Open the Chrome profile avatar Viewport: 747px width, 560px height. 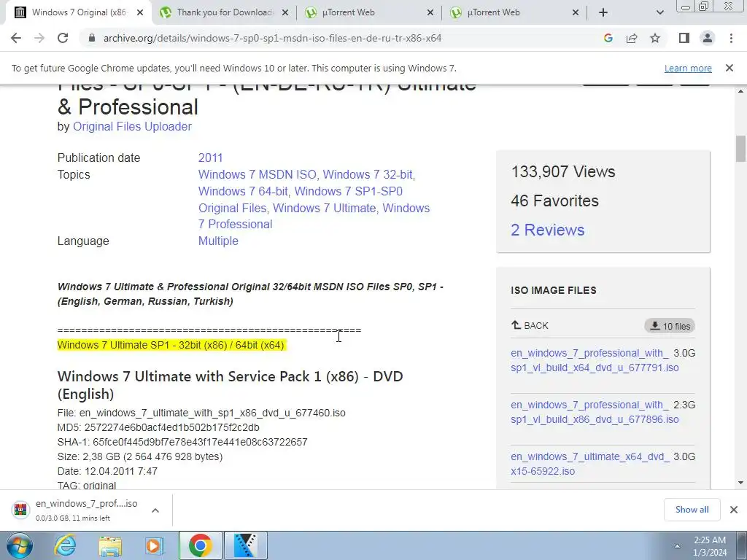(x=708, y=38)
